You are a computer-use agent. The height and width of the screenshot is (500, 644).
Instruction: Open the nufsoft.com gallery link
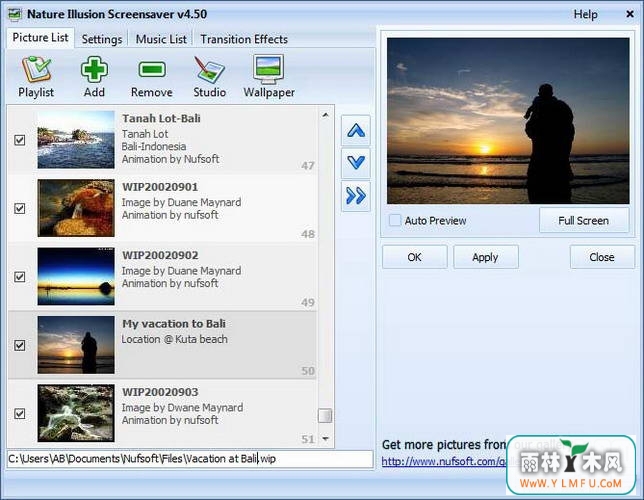[444, 462]
